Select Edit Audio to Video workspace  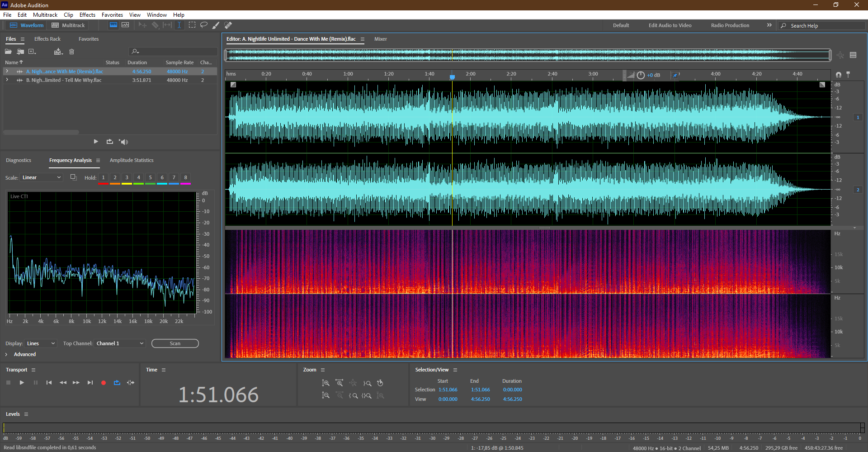point(670,25)
